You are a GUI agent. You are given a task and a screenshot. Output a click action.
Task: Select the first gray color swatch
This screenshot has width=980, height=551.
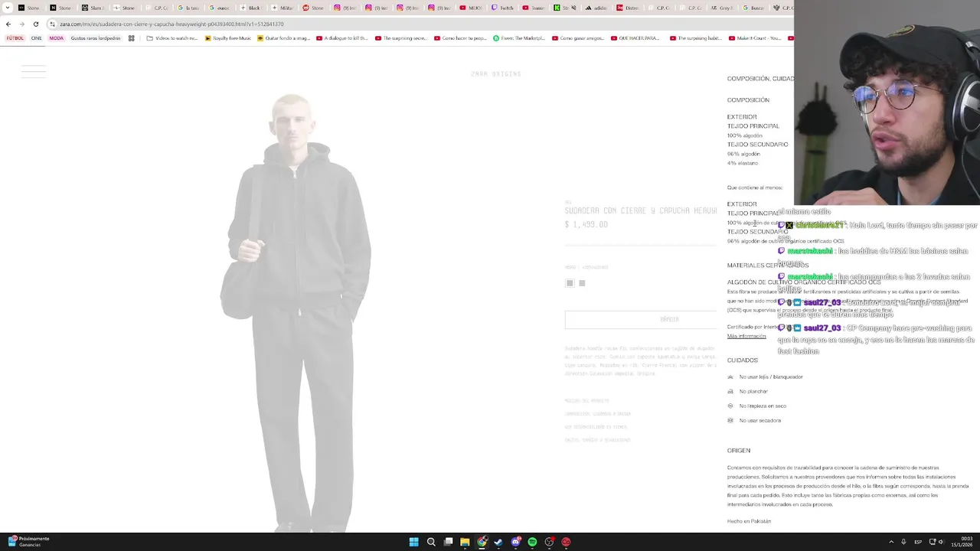570,283
